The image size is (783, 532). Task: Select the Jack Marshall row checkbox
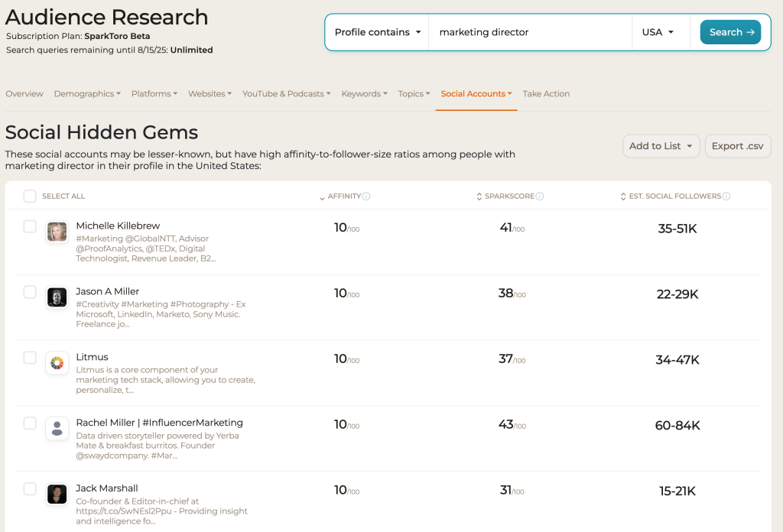pos(30,488)
